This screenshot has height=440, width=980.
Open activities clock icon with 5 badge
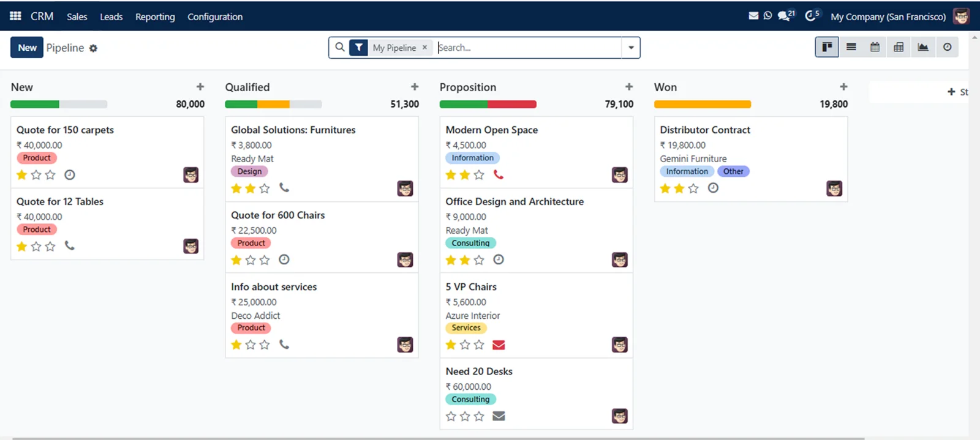click(x=812, y=15)
